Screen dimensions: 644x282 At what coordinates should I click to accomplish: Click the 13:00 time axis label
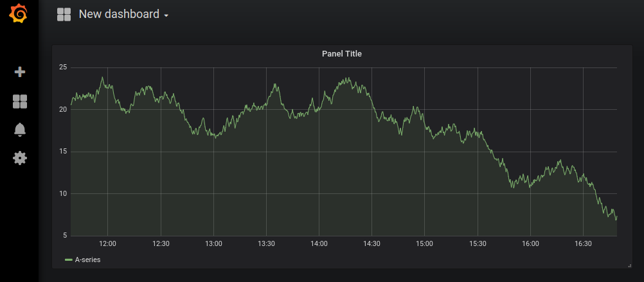tap(213, 244)
